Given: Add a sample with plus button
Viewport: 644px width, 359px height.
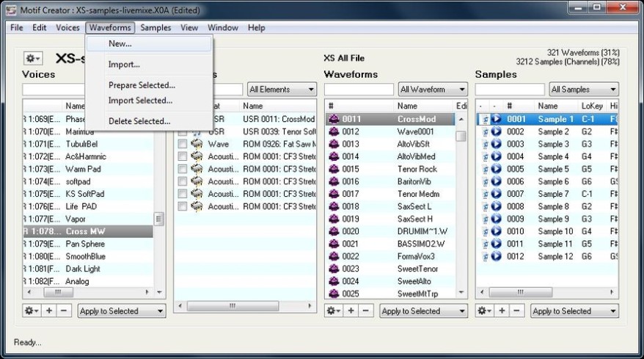Looking at the screenshot, I should [502, 311].
